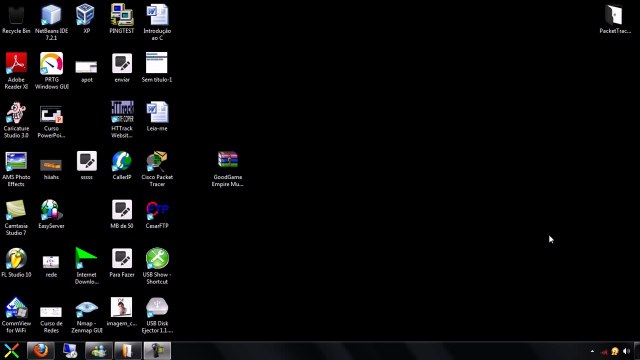Select Cisco Packet Tracer shortcut
Screen dimensions: 640x360
pyautogui.click(x=157, y=169)
